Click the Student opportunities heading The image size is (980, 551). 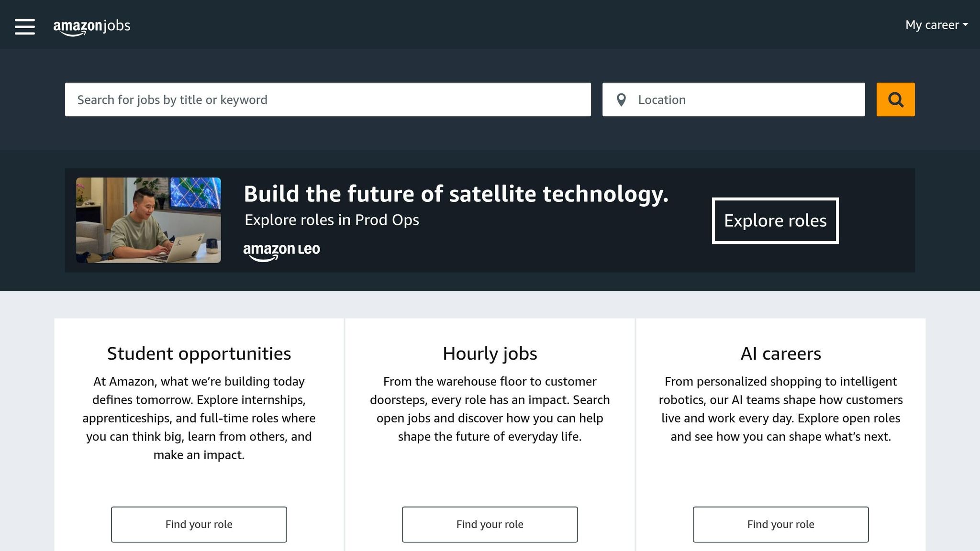click(199, 353)
